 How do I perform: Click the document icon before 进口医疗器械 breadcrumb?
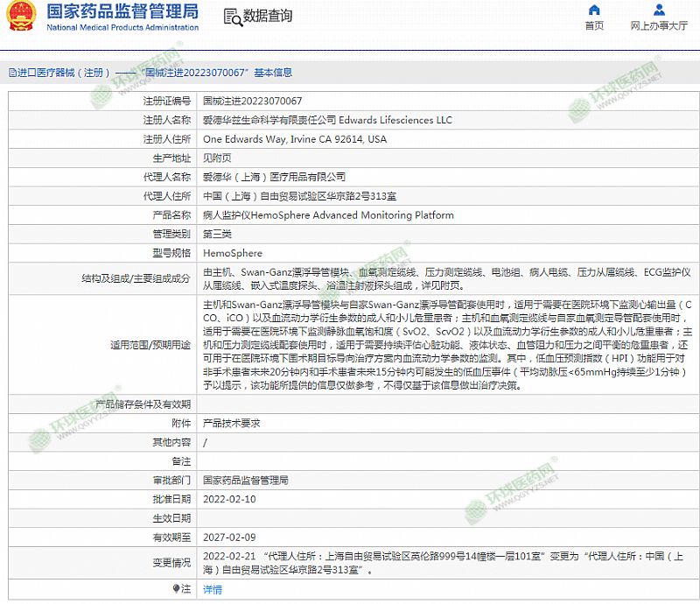[x=11, y=73]
